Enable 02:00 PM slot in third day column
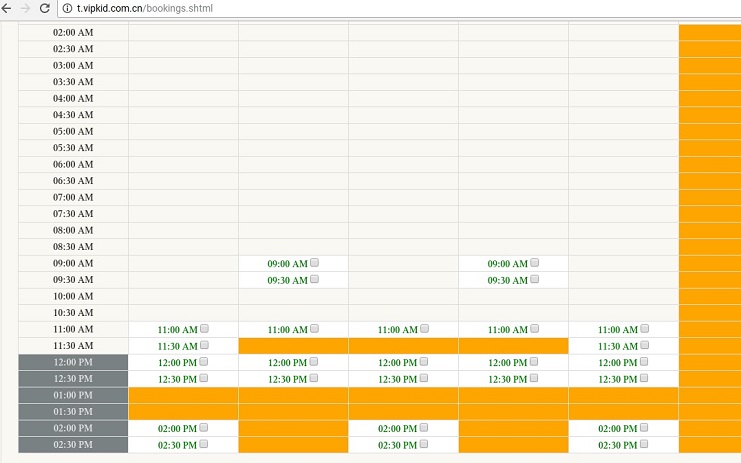This screenshot has width=741, height=463. point(424,428)
